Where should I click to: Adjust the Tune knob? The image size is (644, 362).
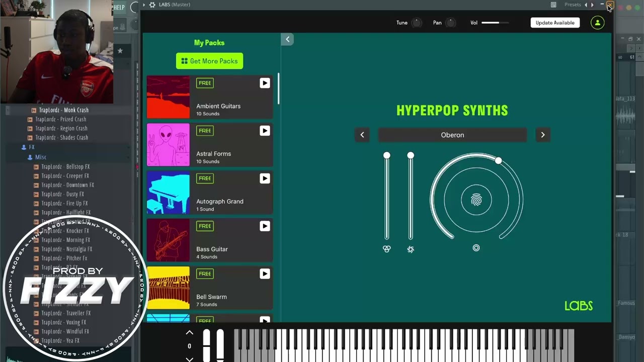(417, 23)
